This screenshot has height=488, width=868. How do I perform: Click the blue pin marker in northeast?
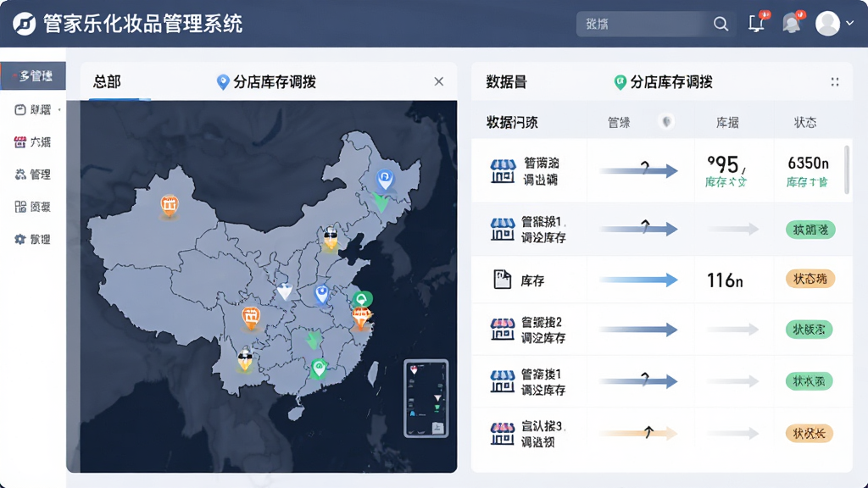pos(385,180)
